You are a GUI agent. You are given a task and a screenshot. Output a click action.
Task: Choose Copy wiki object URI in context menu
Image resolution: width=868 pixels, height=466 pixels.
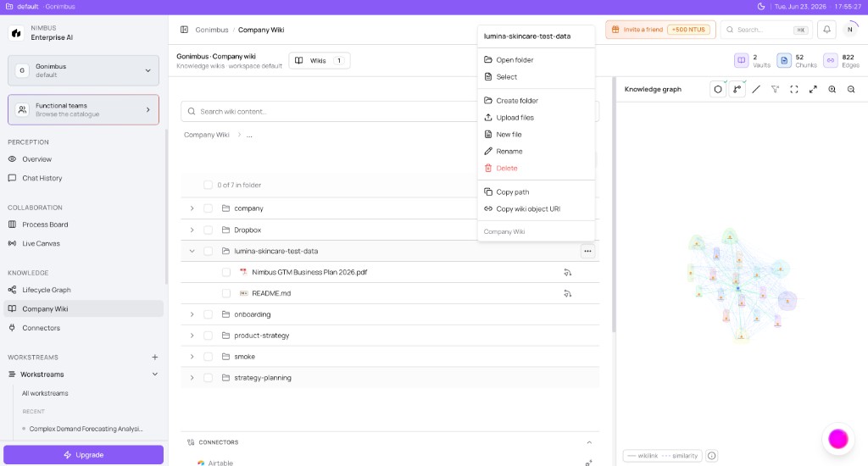click(x=536, y=209)
